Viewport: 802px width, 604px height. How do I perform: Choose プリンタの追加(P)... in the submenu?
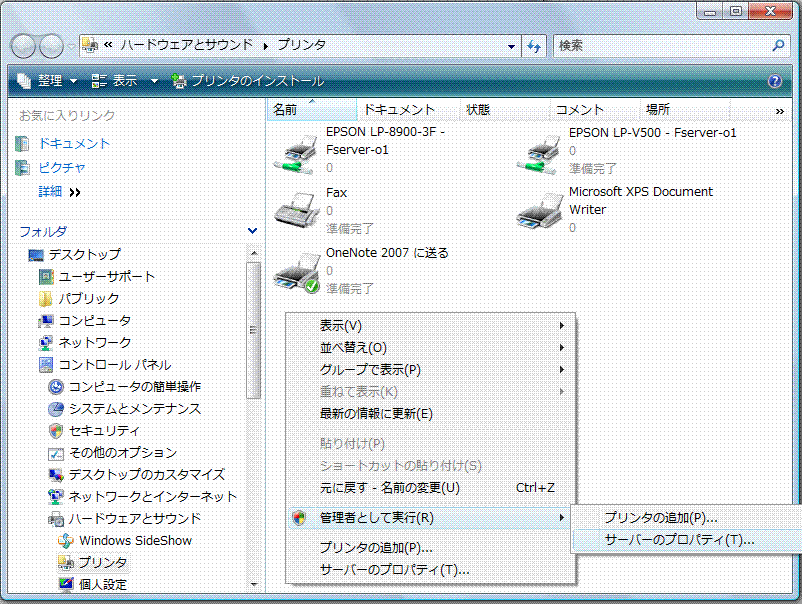pos(687,518)
